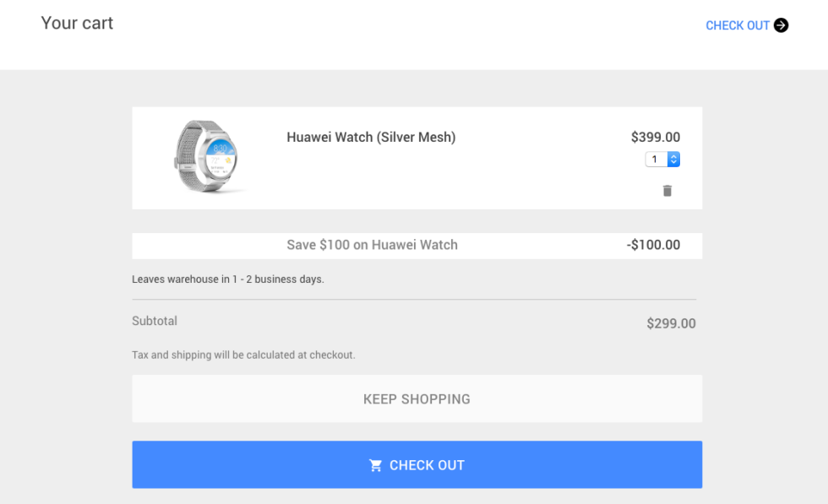Image resolution: width=828 pixels, height=504 pixels.
Task: Click the Leaves warehouse shipping notice
Action: [x=227, y=279]
